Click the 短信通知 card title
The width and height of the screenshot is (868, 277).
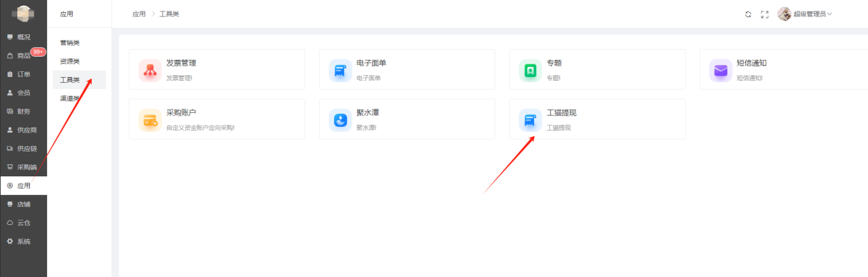(x=751, y=63)
